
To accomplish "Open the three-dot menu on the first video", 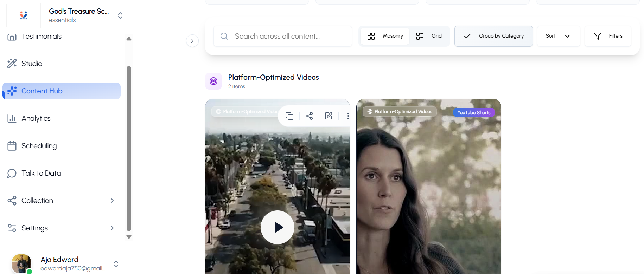I will point(348,116).
